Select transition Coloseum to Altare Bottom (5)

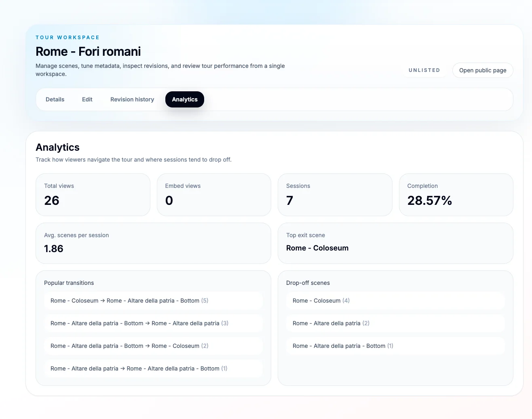[153, 301]
